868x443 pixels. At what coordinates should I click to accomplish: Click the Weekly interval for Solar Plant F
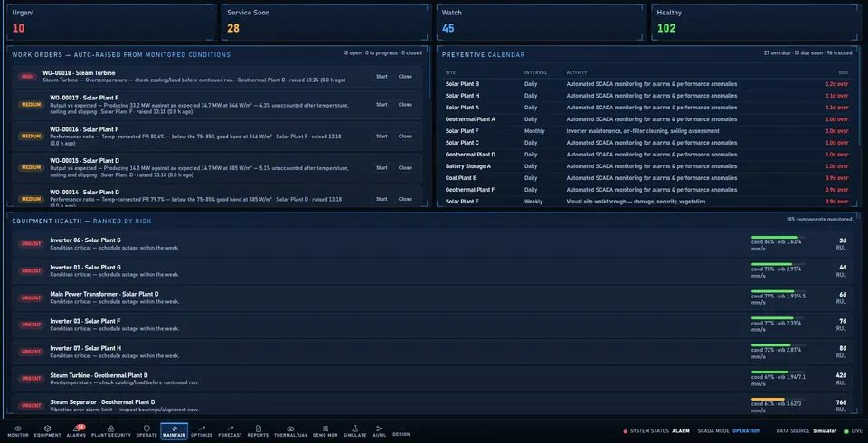pos(533,202)
